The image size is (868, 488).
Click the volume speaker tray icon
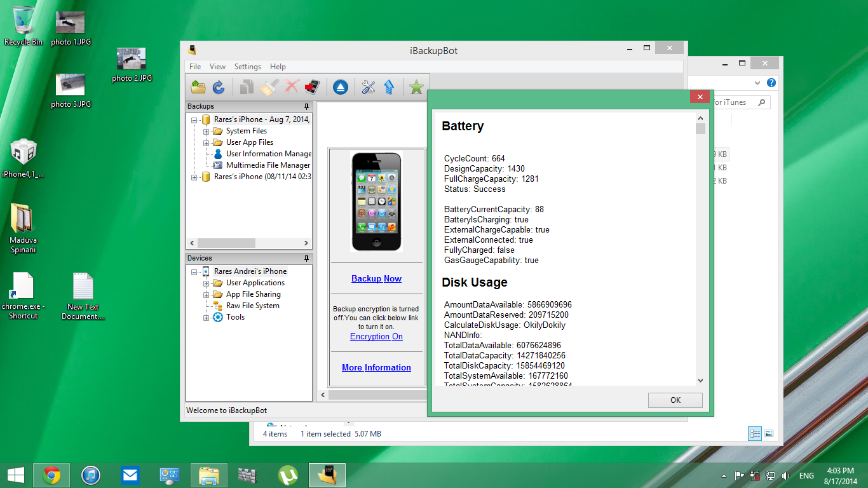coord(785,475)
